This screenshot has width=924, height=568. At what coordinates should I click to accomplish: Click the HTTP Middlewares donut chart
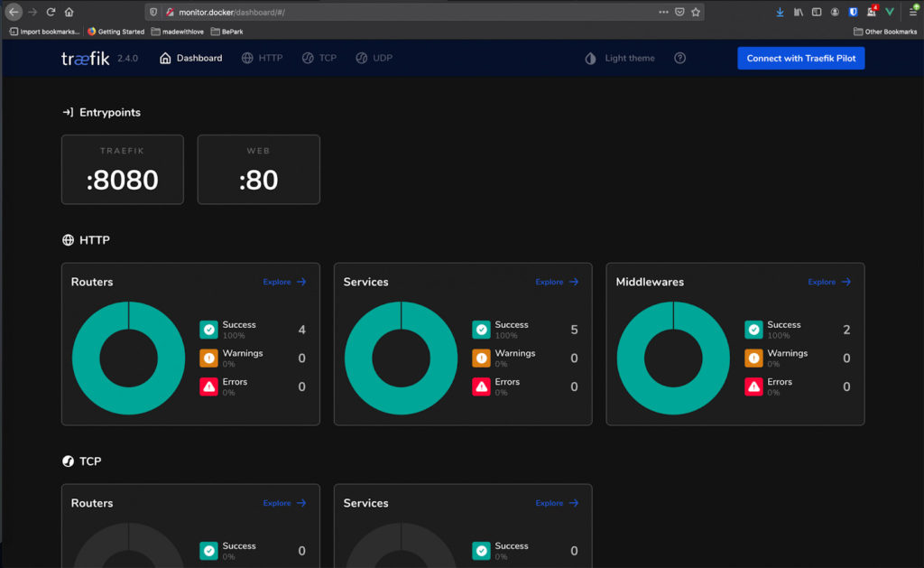click(673, 358)
